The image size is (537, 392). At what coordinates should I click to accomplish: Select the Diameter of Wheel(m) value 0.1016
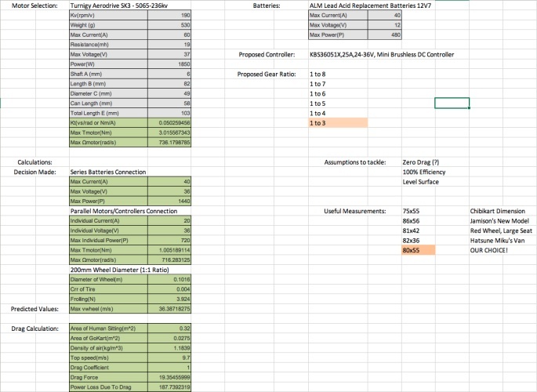click(169, 279)
